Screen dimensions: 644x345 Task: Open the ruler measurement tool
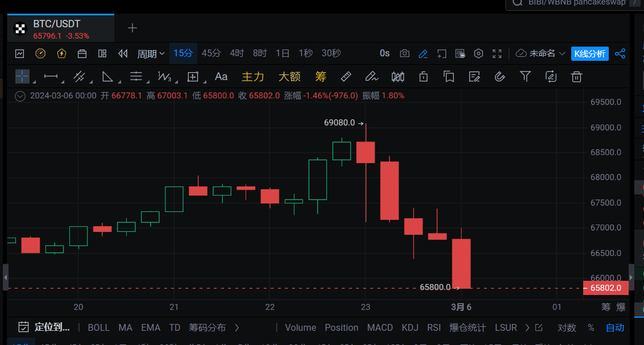pos(346,76)
